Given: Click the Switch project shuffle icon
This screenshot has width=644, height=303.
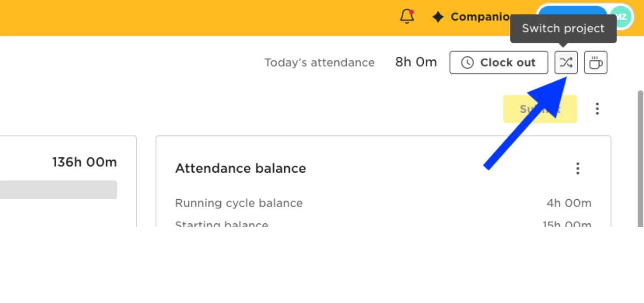Looking at the screenshot, I should pyautogui.click(x=566, y=62).
